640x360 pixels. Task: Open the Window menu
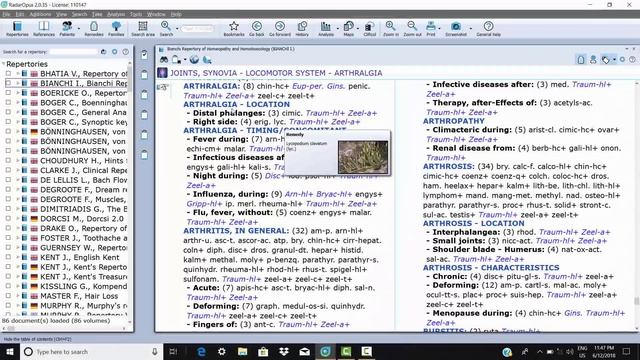pos(156,14)
